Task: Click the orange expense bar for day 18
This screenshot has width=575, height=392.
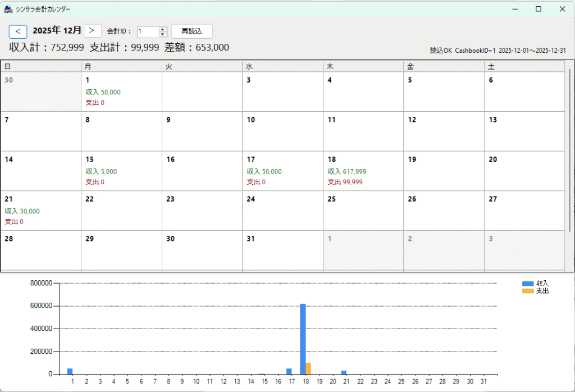Action: click(308, 368)
